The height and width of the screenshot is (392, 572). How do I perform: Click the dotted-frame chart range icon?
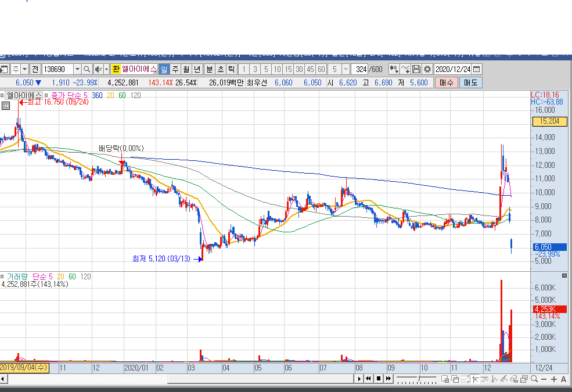tap(465, 379)
